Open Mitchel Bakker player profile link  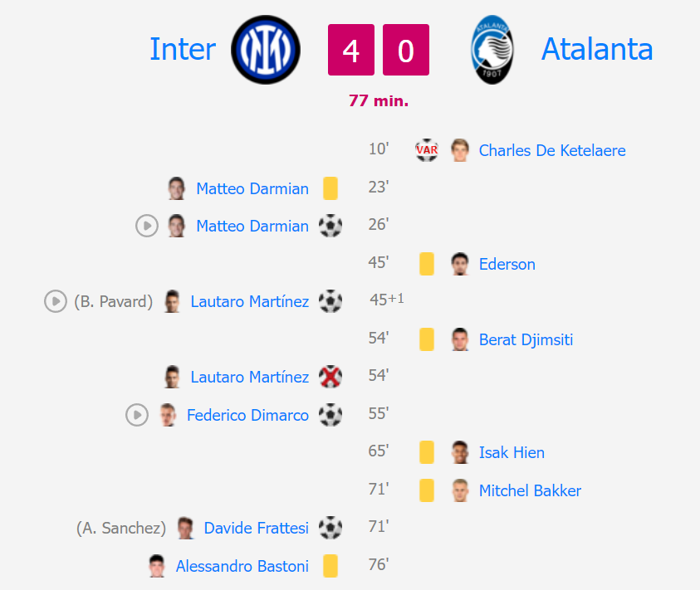(x=530, y=490)
